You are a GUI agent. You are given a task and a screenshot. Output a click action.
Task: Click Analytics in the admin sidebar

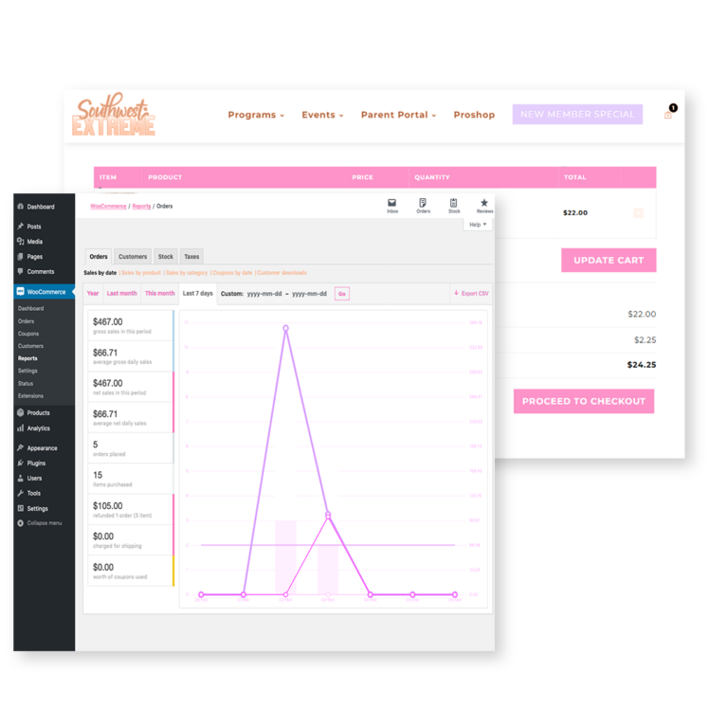click(x=38, y=428)
